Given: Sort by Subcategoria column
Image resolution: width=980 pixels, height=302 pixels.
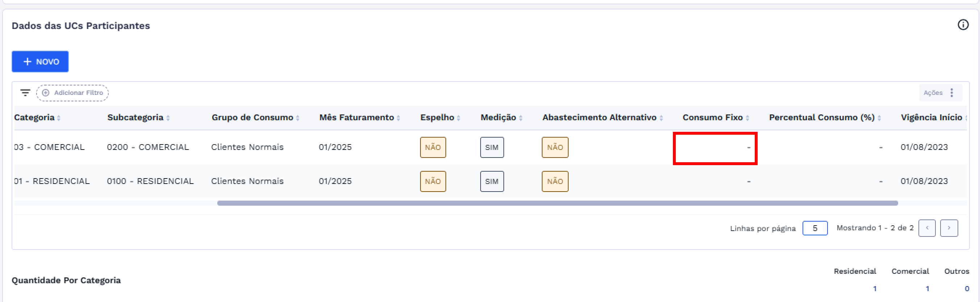Looking at the screenshot, I should [168, 118].
